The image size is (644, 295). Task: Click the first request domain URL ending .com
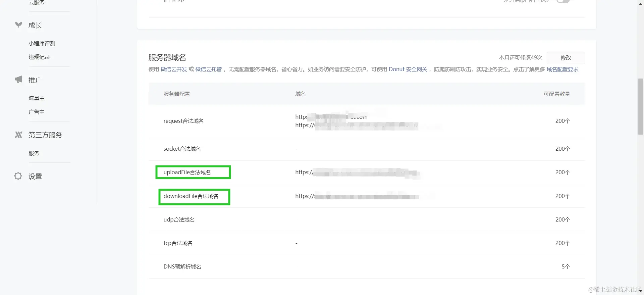coord(331,117)
